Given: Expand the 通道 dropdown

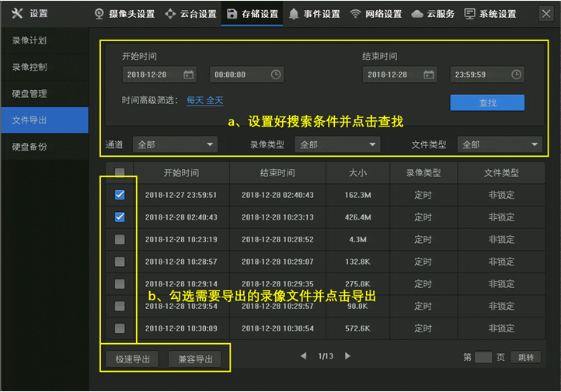Looking at the screenshot, I should coord(176,144).
